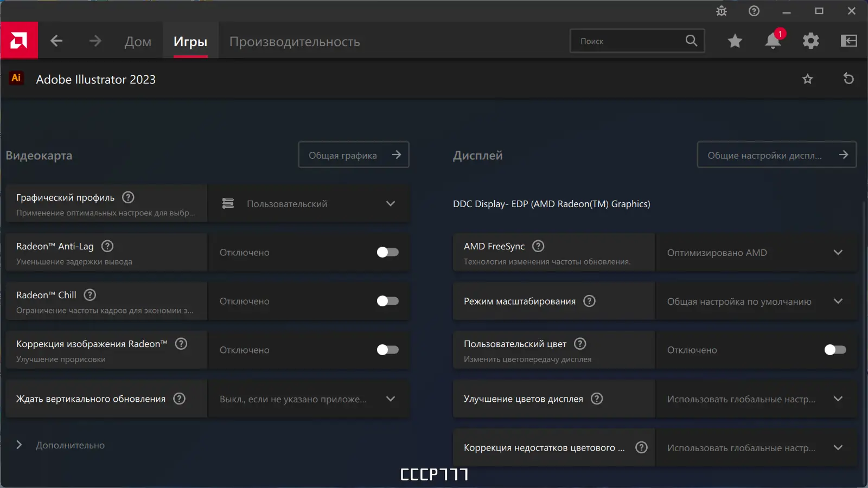Show help for Пользовательский цвет

tap(580, 344)
